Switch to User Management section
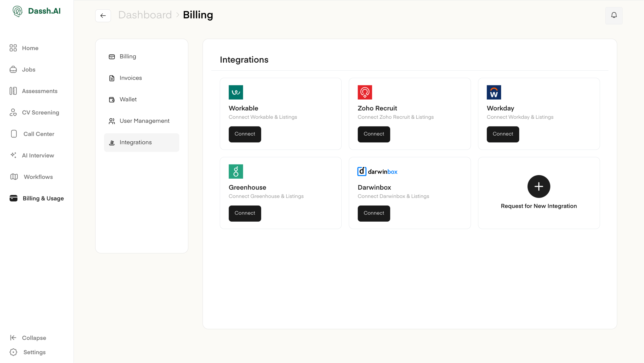The image size is (644, 363). click(144, 121)
